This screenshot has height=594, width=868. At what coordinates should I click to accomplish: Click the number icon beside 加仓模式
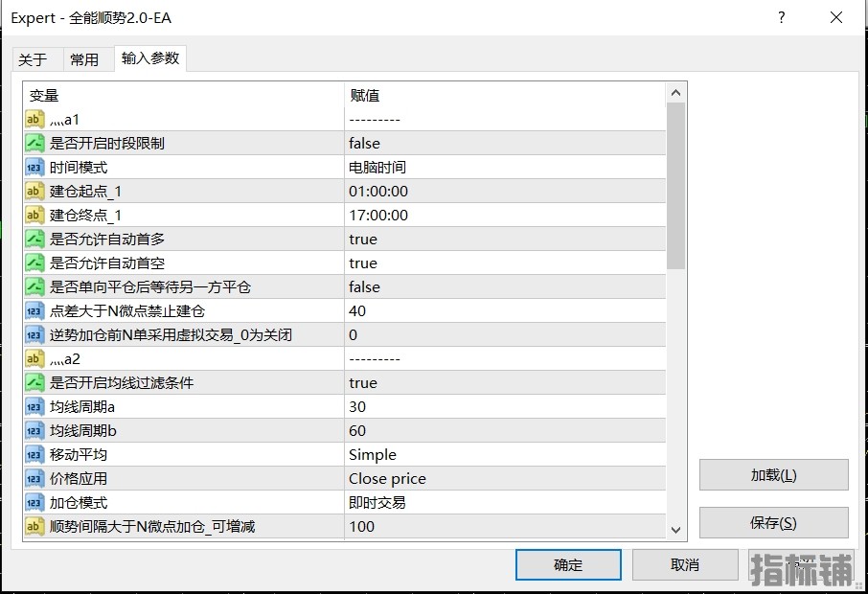coord(34,503)
